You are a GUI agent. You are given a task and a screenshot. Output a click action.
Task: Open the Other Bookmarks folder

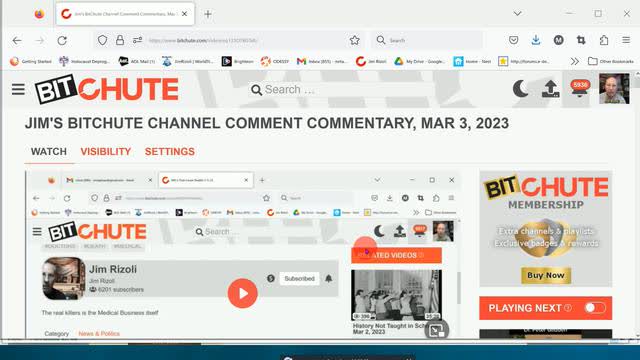click(611, 61)
